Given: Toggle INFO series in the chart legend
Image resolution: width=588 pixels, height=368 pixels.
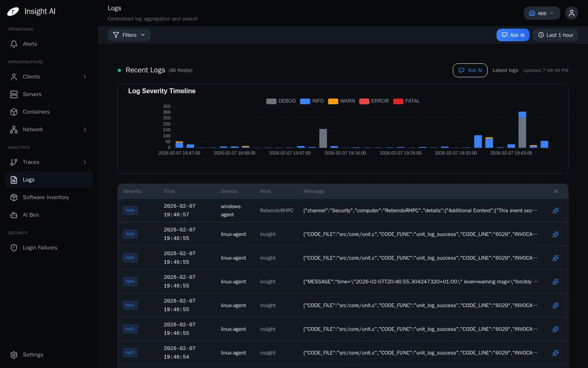Looking at the screenshot, I should pos(312,101).
